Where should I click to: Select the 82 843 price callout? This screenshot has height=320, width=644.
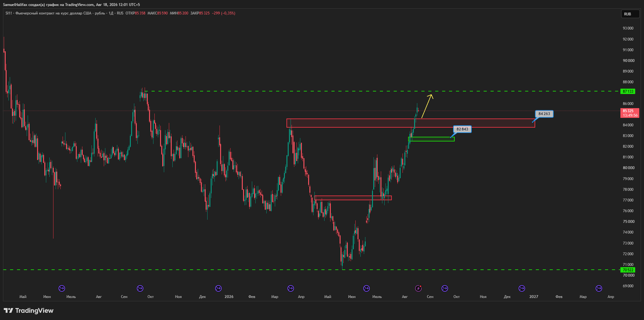point(462,129)
